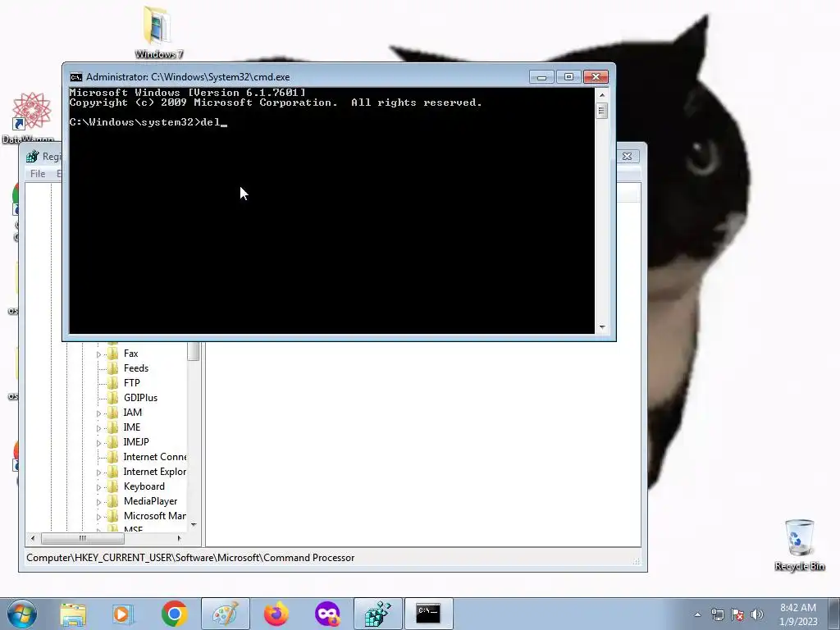840x630 pixels.
Task: Select the Feeds registry key
Action: click(x=136, y=368)
